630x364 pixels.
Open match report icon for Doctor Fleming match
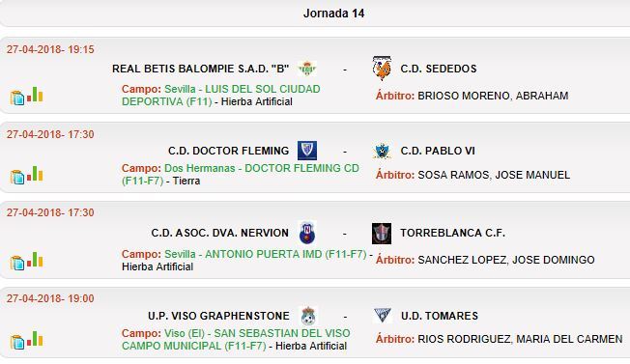point(16,177)
